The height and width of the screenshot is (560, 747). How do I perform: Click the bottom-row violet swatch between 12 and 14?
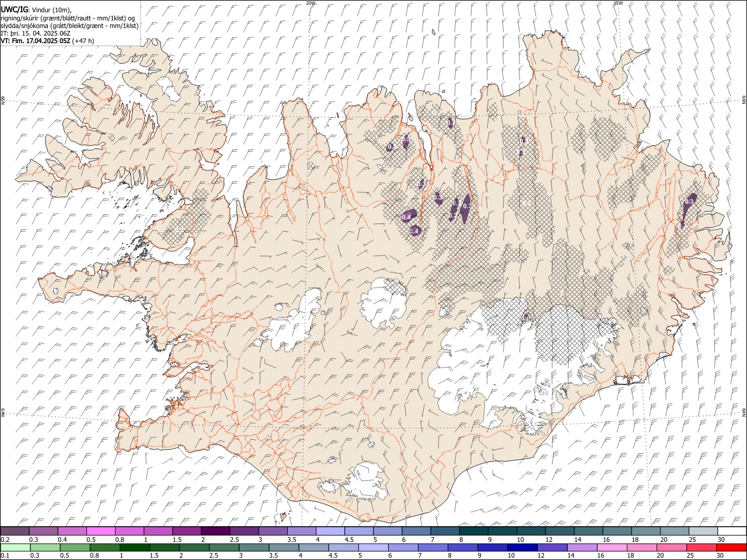(553, 547)
